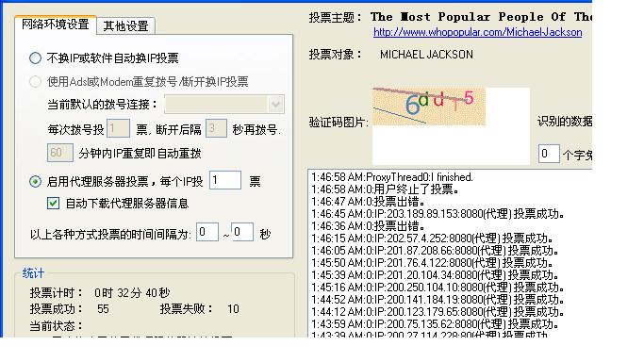
Task: Click the 断开后隔 seconds field
Action: 216,128
